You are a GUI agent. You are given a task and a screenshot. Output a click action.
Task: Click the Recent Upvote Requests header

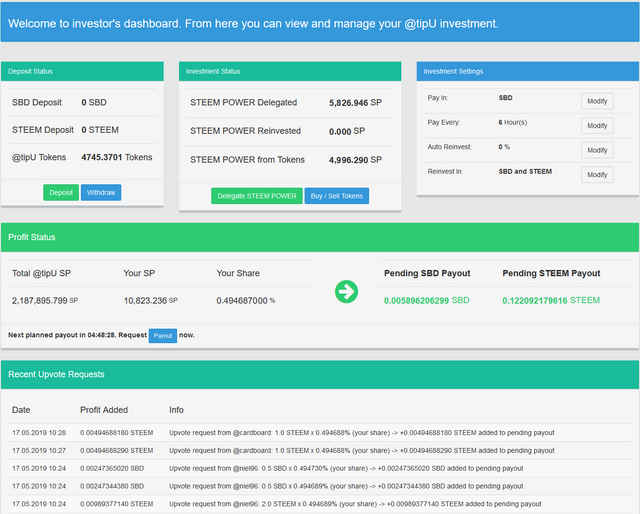tap(320, 374)
